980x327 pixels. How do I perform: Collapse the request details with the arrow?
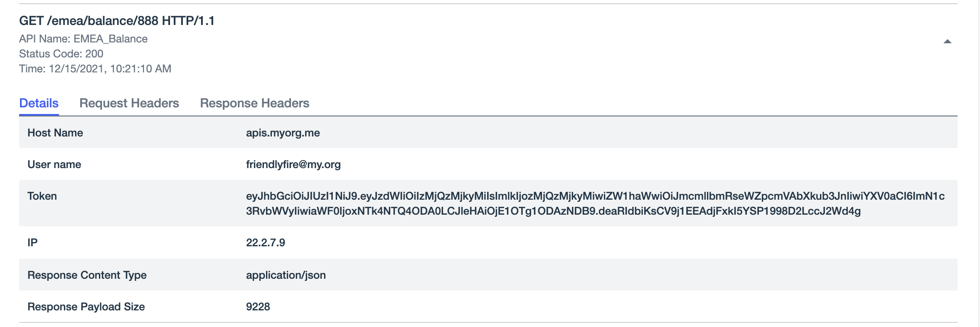click(x=947, y=41)
